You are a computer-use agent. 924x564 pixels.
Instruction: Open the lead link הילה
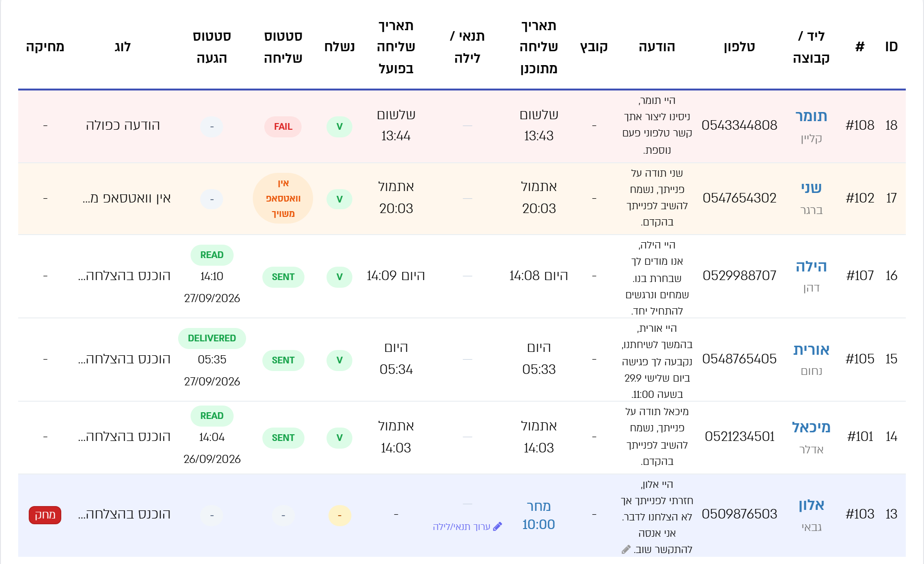point(811,266)
